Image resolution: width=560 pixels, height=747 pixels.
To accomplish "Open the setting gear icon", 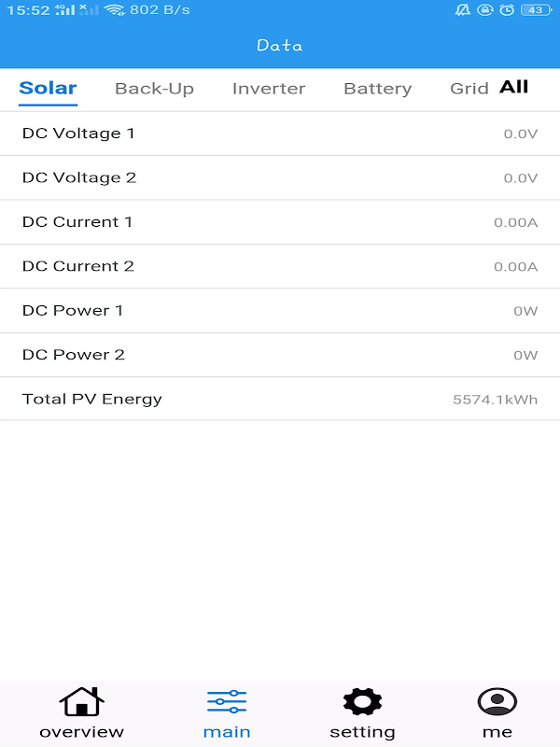I will click(x=362, y=701).
